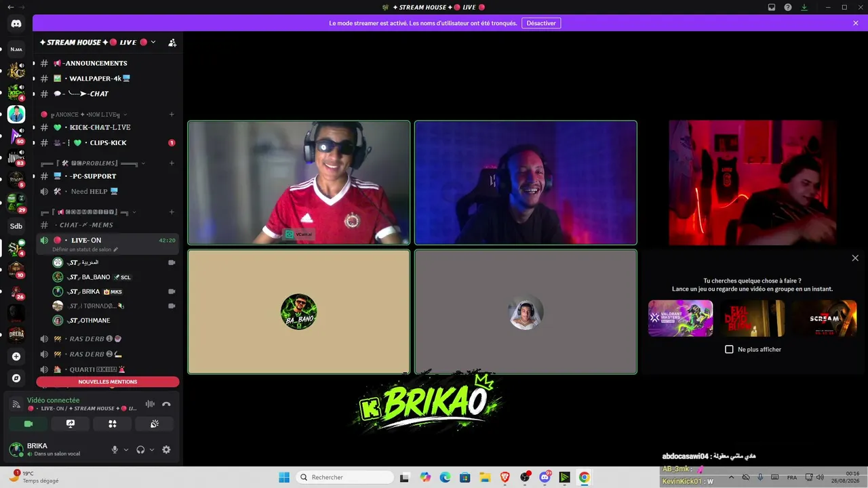This screenshot has width=868, height=488.
Task: Open the KICK-CHAT-LIVE channel
Action: pyautogui.click(x=108, y=127)
